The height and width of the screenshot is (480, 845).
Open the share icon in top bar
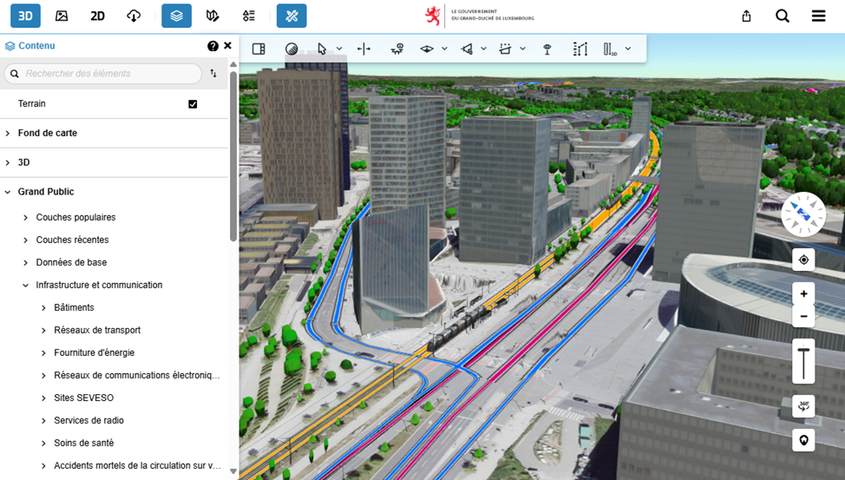[x=746, y=16]
